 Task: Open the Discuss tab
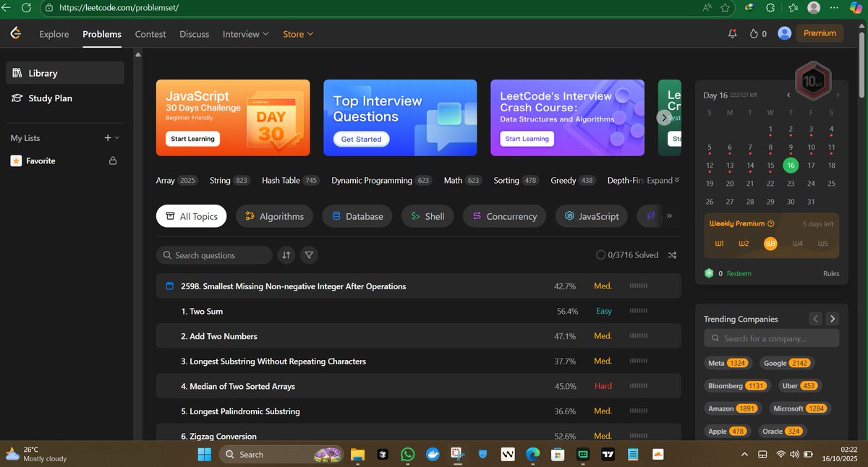195,34
